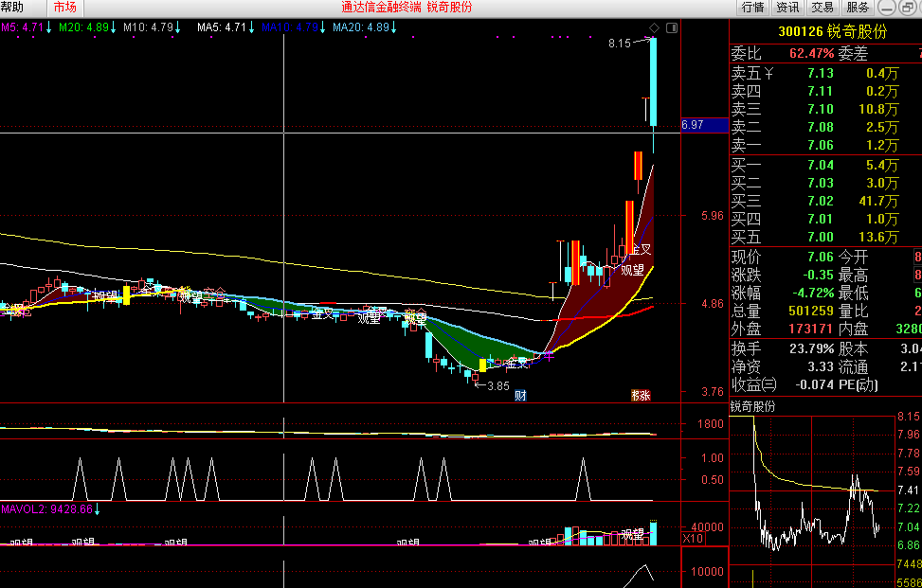Screen dimensions: 922x588
Task: Click the down arrow next to MA20: 4.89
Action: coord(394,27)
